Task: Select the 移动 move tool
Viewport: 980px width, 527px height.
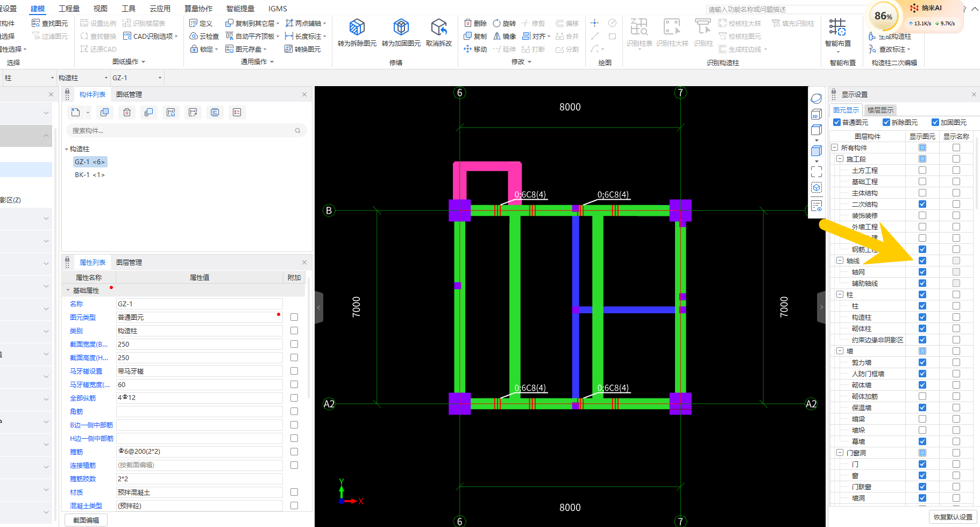Action: coord(475,49)
